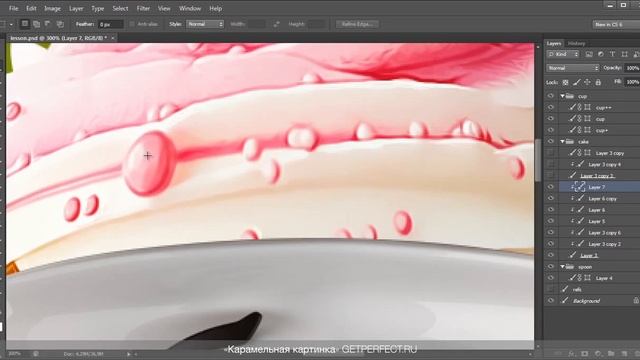Click the Layer 4 vector mask icon

(x=587, y=278)
